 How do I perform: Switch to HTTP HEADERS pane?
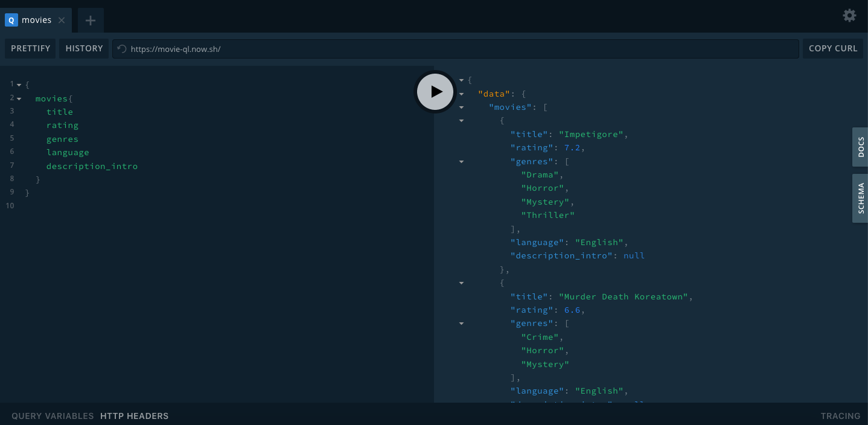point(135,416)
